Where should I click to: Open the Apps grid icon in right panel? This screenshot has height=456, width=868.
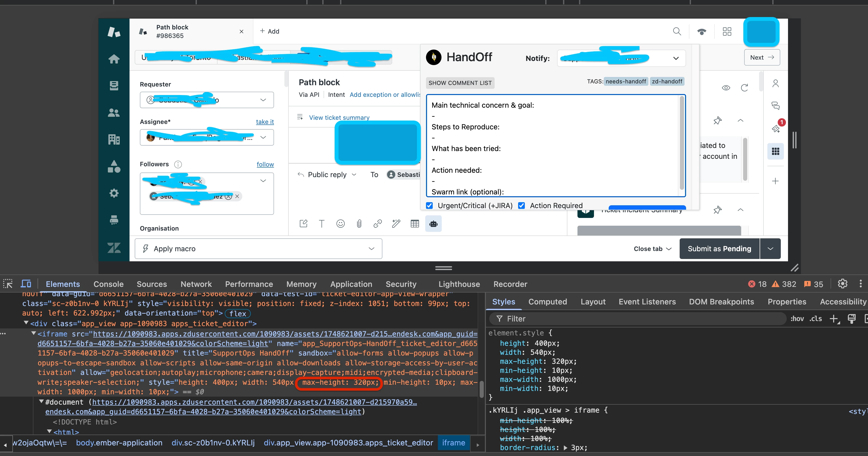coord(775,151)
